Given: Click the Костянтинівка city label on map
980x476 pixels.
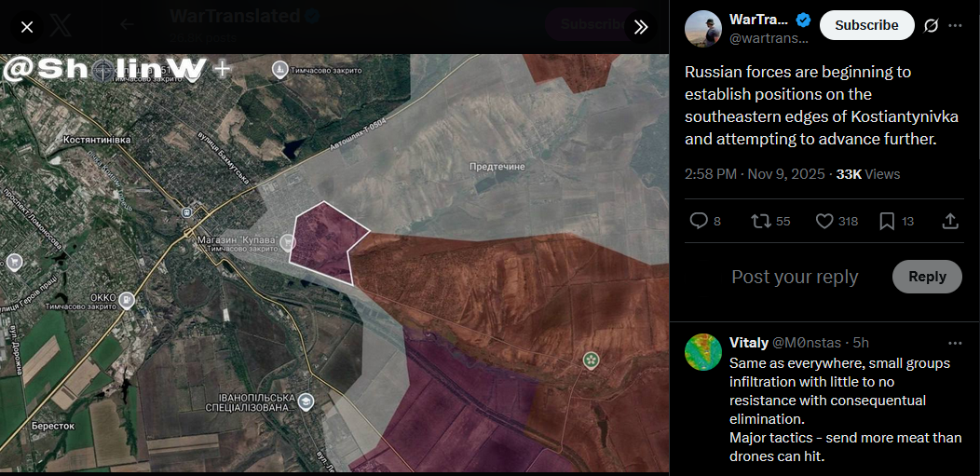Looking at the screenshot, I should coord(98,140).
